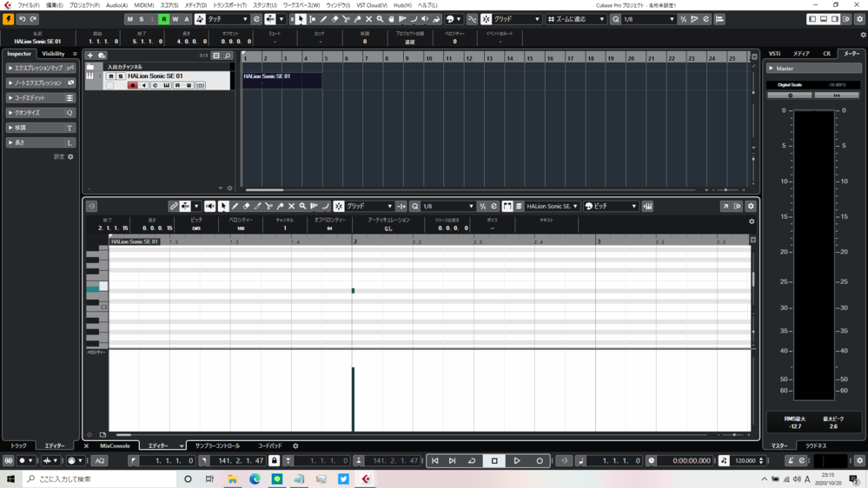Select the Comp hand tool in main toolbar
Image resolution: width=868 pixels, height=488 pixels.
(x=391, y=19)
